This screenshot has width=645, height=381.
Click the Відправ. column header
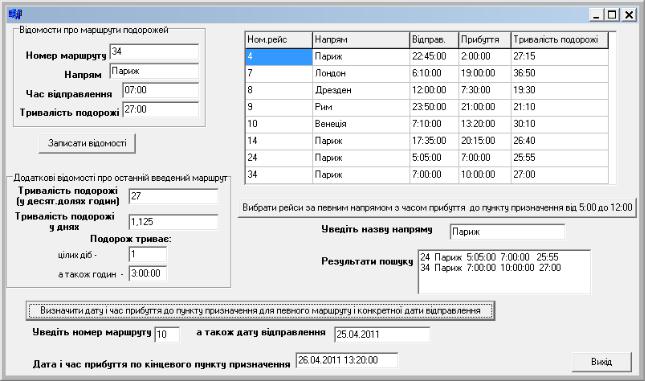coord(434,40)
